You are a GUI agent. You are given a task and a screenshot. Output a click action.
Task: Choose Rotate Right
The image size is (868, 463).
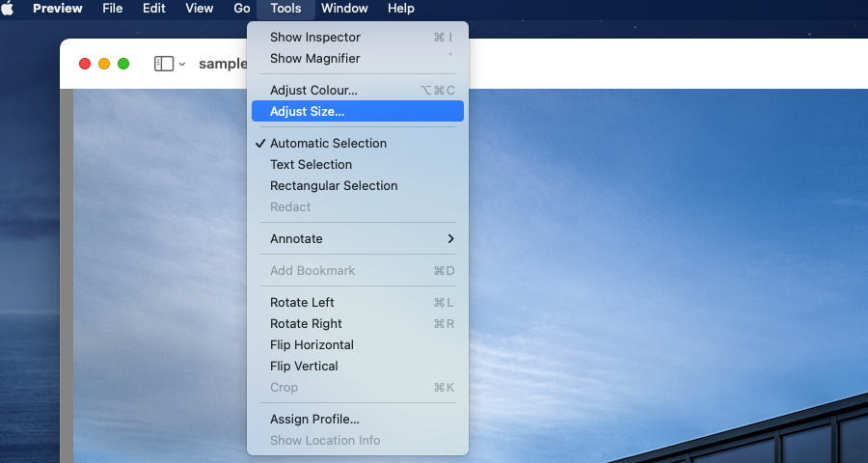point(358,323)
